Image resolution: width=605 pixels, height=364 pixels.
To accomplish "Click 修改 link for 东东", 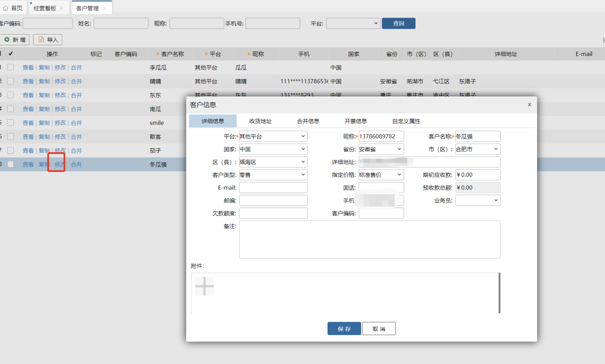I will [x=60, y=95].
